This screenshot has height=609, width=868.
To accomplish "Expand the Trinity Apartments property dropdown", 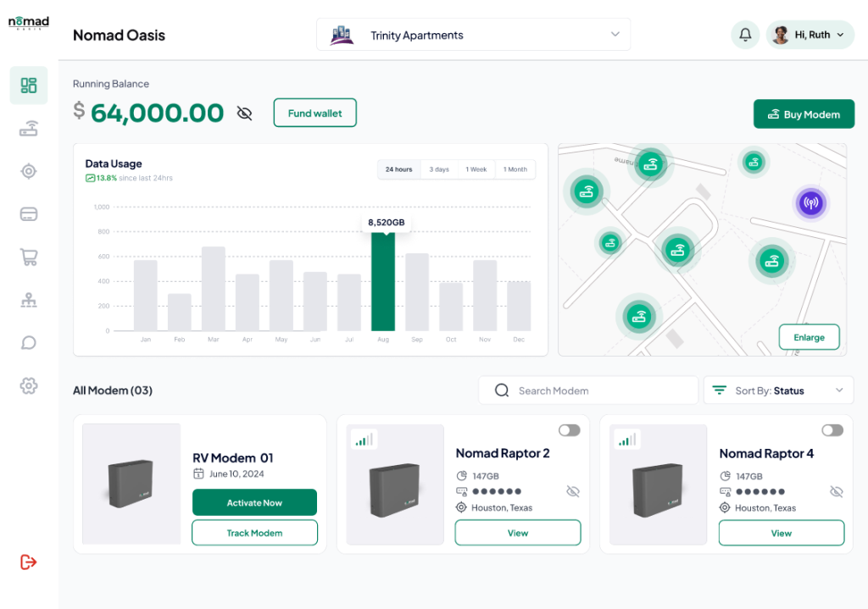I will [x=473, y=34].
